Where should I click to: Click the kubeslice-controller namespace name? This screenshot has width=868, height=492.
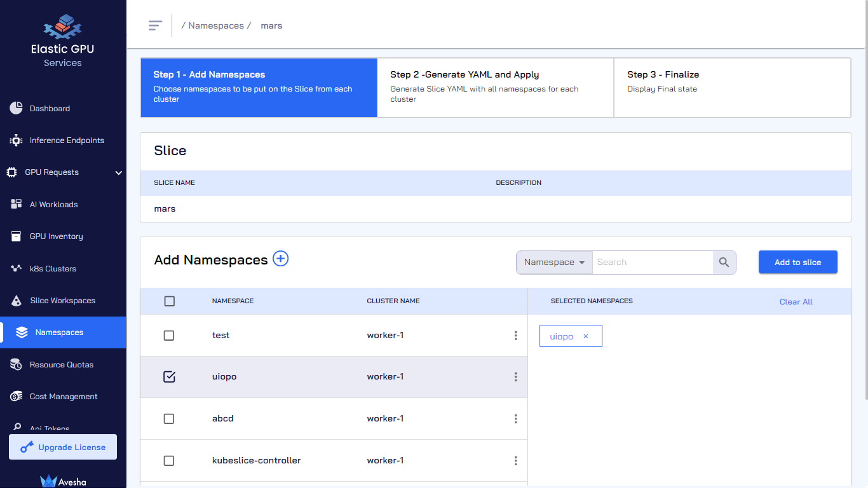(256, 461)
